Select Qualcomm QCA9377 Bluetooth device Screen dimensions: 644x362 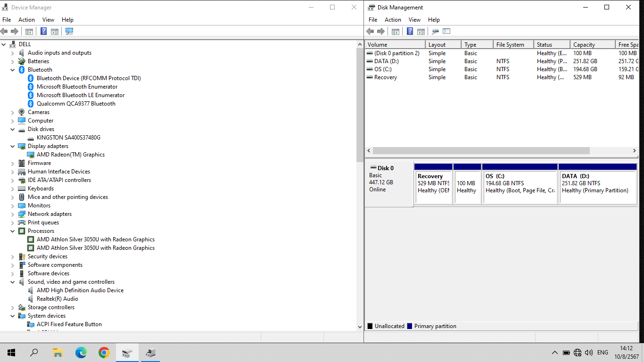click(76, 104)
